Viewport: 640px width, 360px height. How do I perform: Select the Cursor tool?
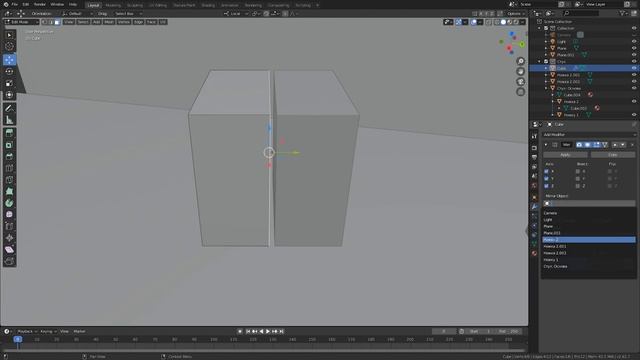click(9, 47)
